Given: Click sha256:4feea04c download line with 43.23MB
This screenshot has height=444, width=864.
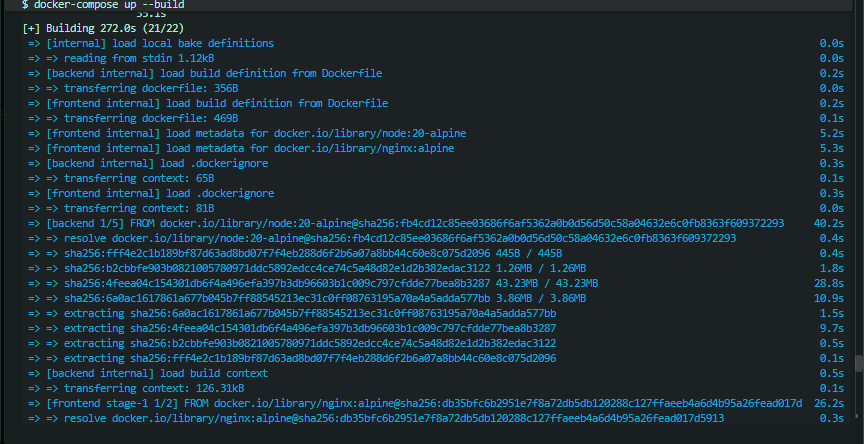Looking at the screenshot, I should coord(313,283).
